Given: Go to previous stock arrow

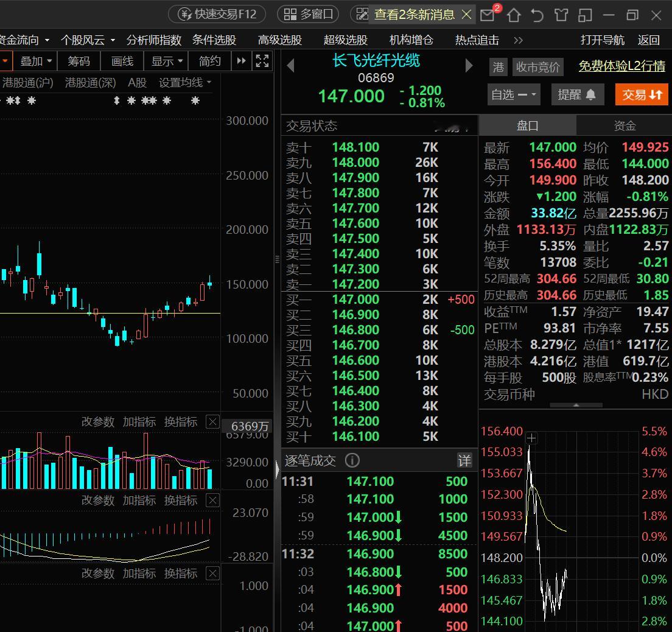Looking at the screenshot, I should (x=291, y=66).
